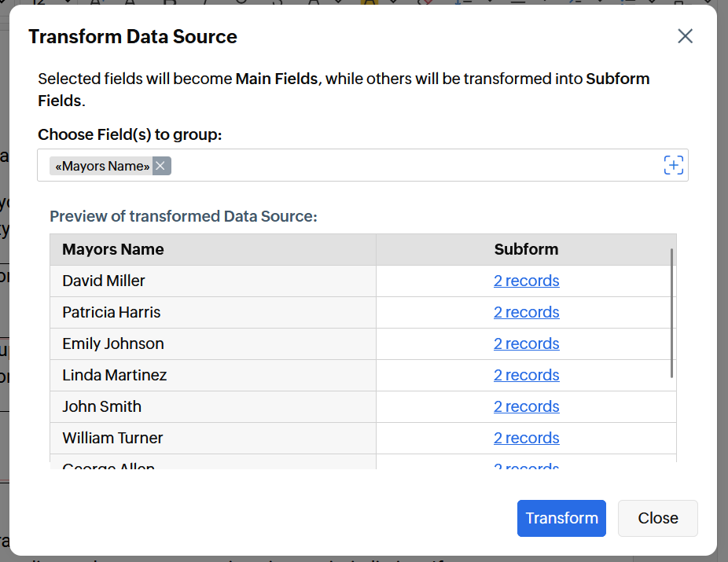The width and height of the screenshot is (728, 562).
Task: Click the Mayors Name column header
Action: 113,249
